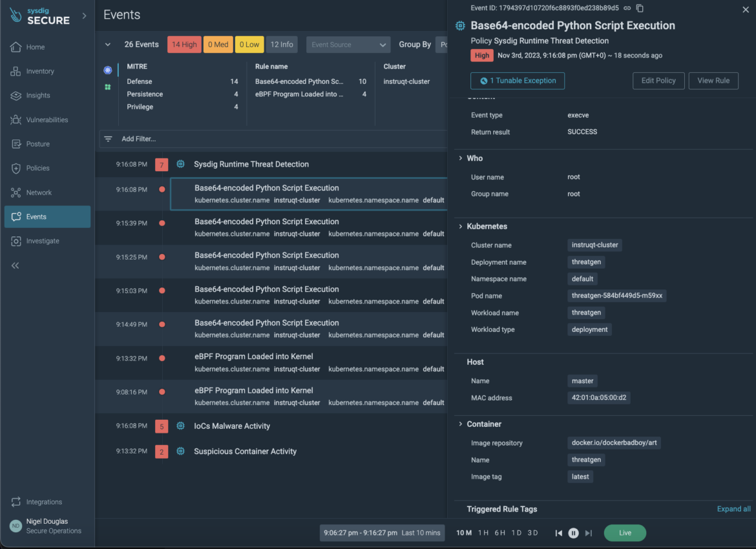756x549 pixels.
Task: Go to Insights page
Action: (x=47, y=96)
